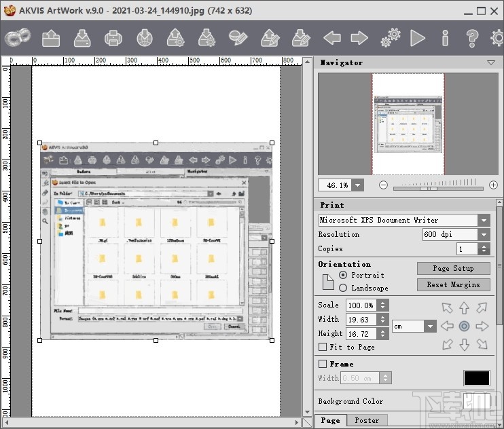Move image to top-left of page
504x429 pixels.
tap(447, 307)
